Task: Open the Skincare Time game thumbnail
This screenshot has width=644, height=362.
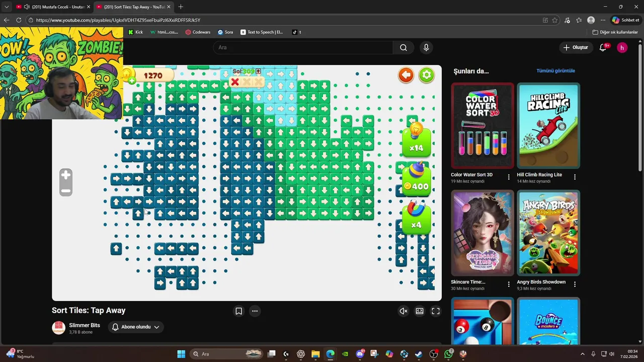Action: [482, 233]
